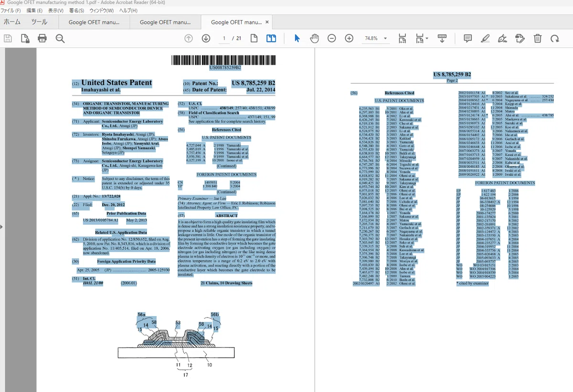
Task: Click the protect document padlock icon
Action: click(25, 38)
